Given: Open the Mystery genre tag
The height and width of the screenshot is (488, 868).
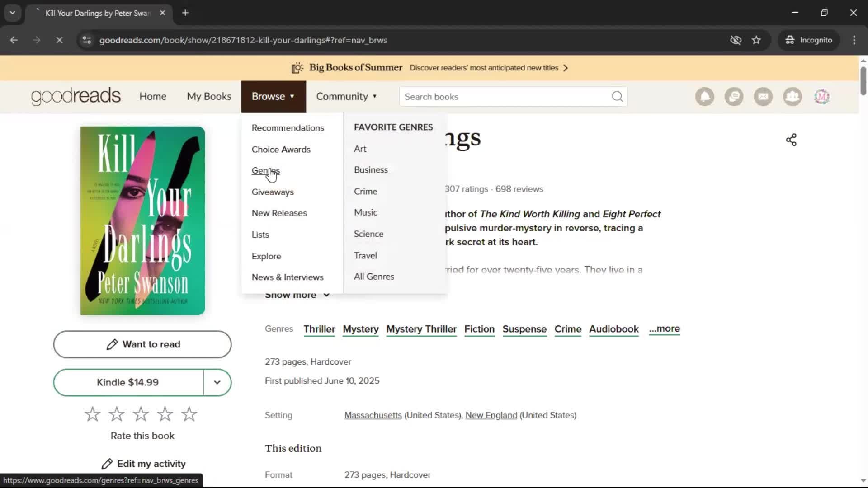Looking at the screenshot, I should pyautogui.click(x=361, y=329).
